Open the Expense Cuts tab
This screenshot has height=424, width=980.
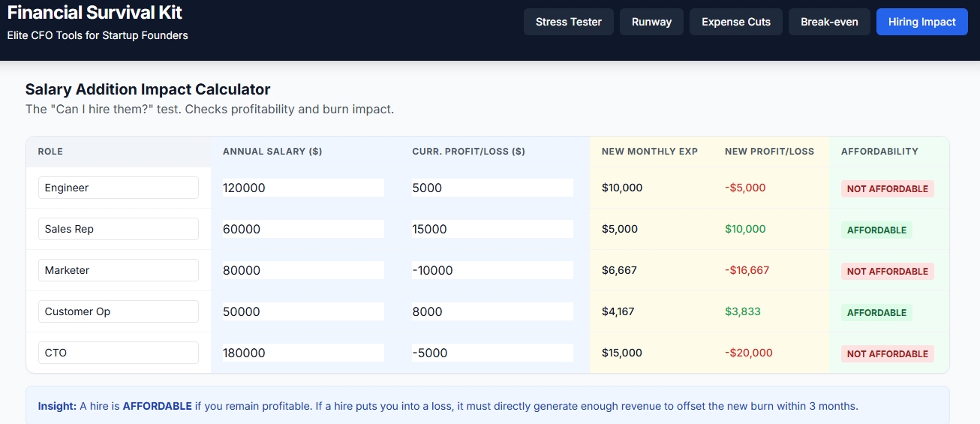pos(736,22)
